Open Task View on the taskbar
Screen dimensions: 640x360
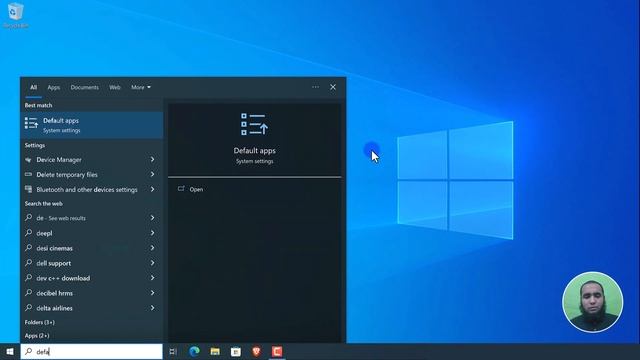pos(173,351)
